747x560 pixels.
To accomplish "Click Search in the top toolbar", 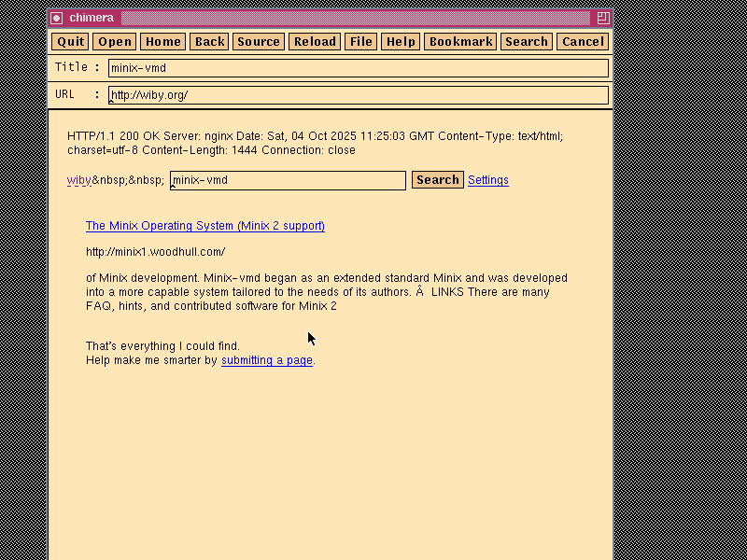I will [x=527, y=41].
